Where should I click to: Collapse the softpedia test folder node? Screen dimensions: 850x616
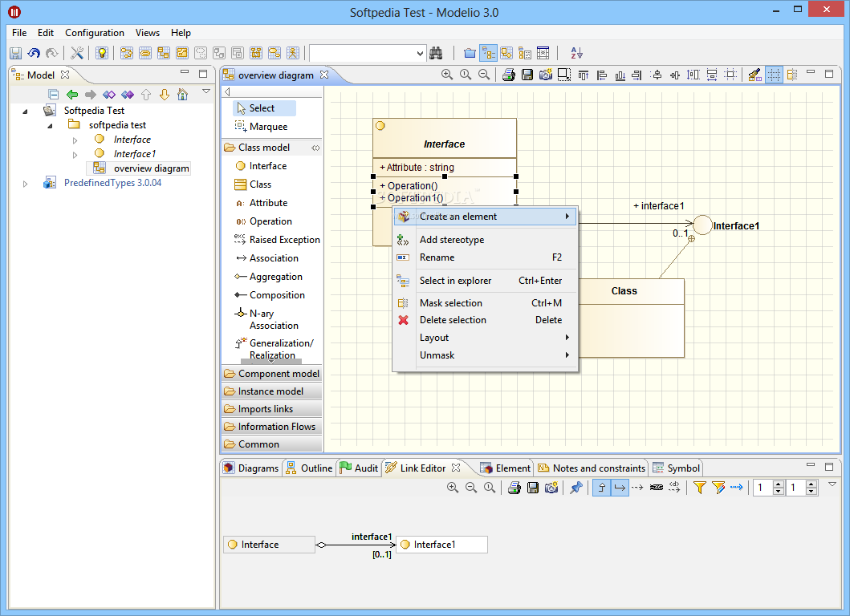(x=50, y=126)
